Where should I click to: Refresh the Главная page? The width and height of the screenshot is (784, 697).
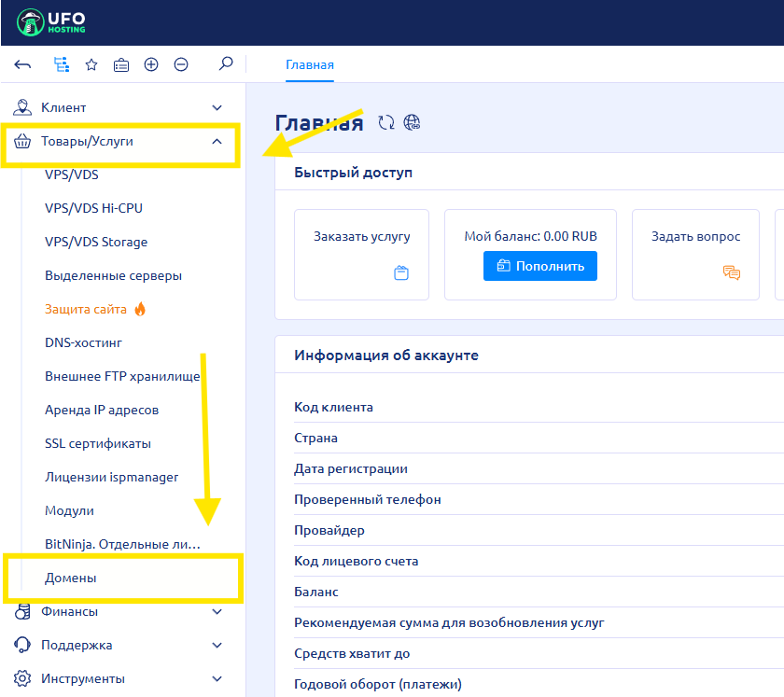pyautogui.click(x=386, y=122)
